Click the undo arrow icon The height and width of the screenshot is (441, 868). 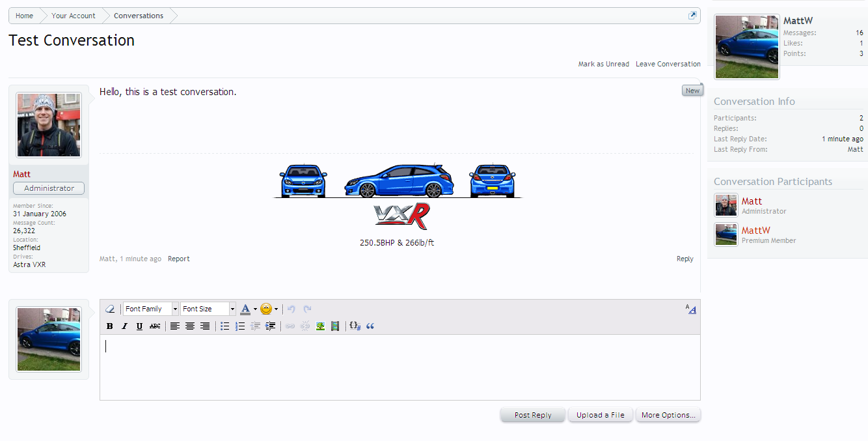point(292,309)
